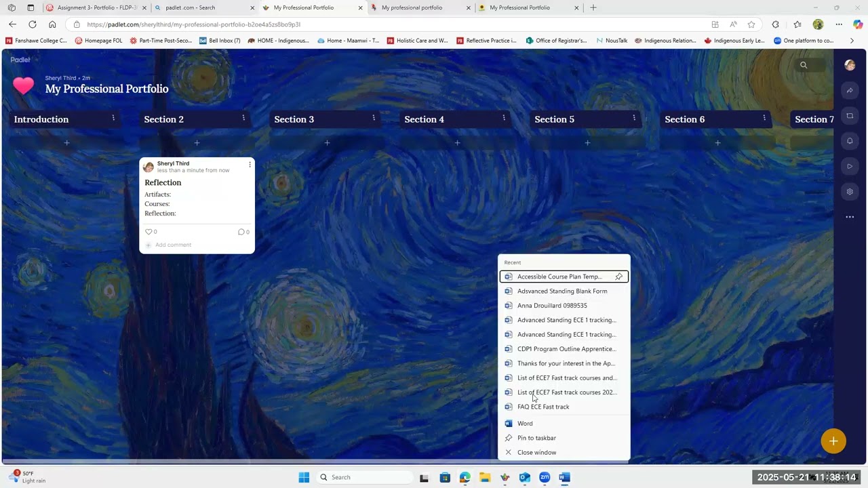Open Microsoft Store from taskbar
Viewport: 868px width, 488px height.
pos(445,477)
